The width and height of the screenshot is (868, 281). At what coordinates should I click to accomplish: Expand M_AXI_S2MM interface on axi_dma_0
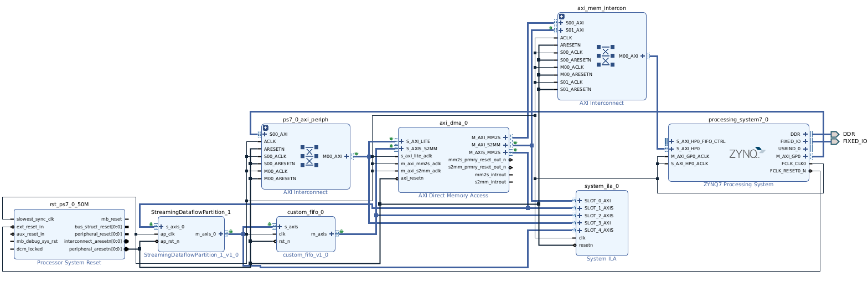pyautogui.click(x=505, y=145)
